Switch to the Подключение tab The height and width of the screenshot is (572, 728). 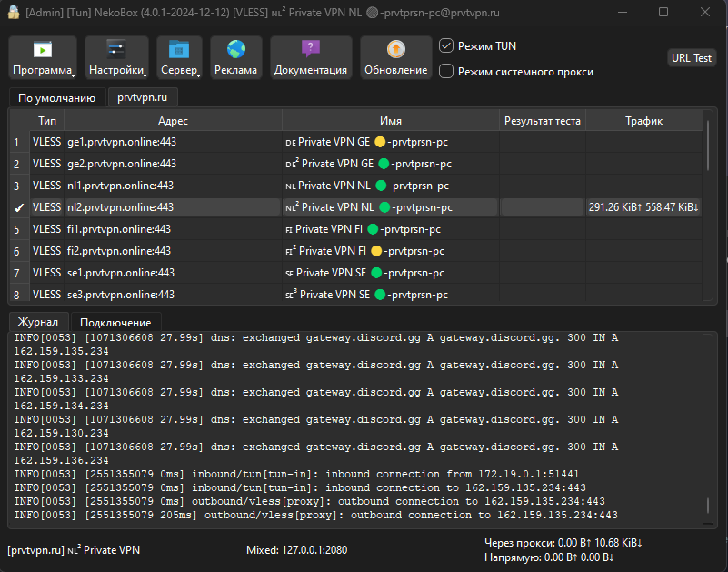115,323
